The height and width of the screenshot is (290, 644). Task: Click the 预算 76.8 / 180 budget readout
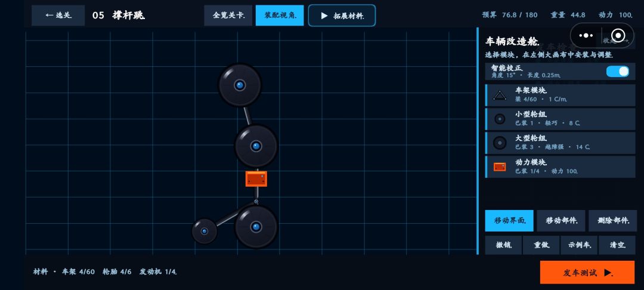click(510, 15)
